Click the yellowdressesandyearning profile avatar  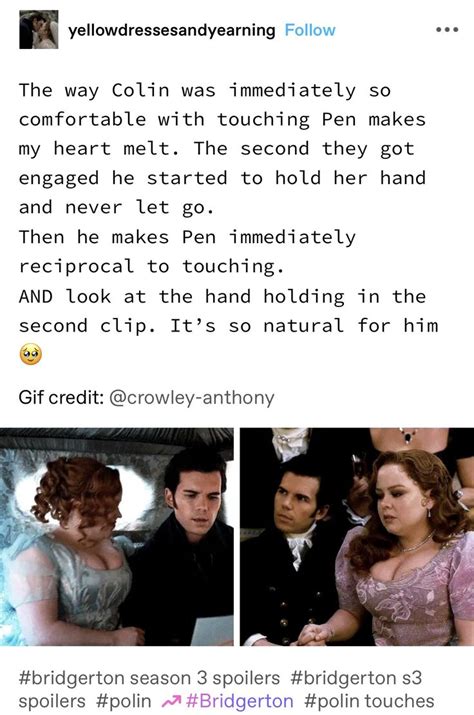[x=39, y=30]
